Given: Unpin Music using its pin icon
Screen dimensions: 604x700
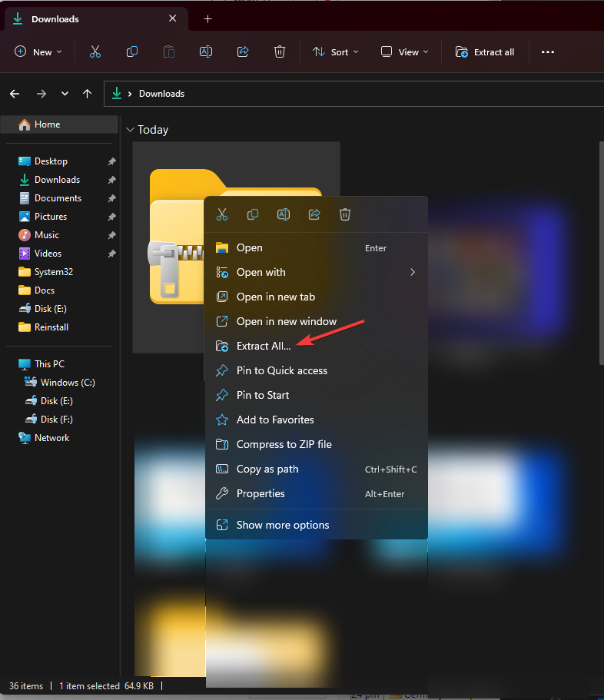Looking at the screenshot, I should point(111,235).
